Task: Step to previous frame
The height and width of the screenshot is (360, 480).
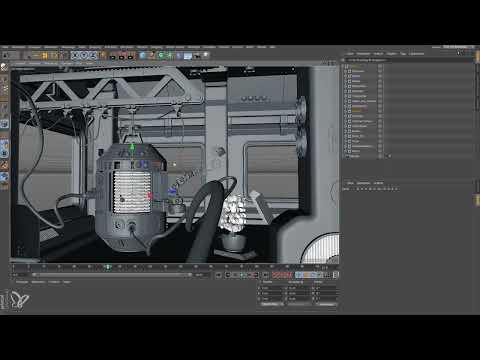Action: 235,275
